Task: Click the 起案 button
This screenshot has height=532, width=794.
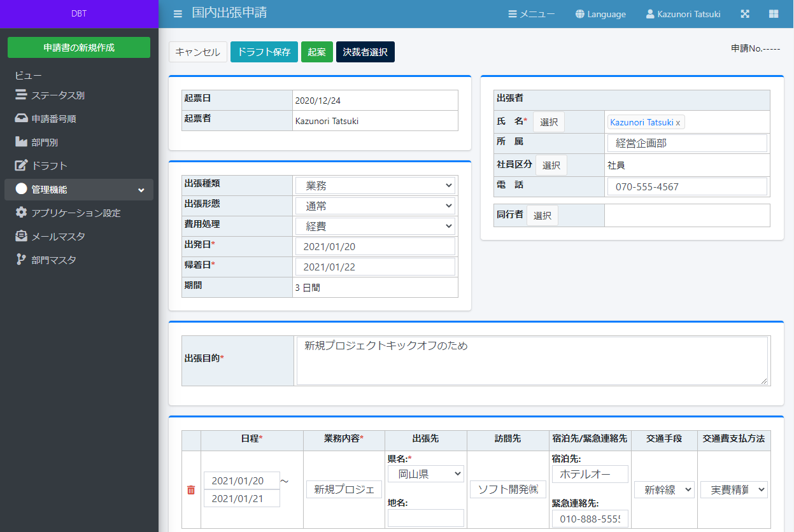Action: pyautogui.click(x=317, y=52)
